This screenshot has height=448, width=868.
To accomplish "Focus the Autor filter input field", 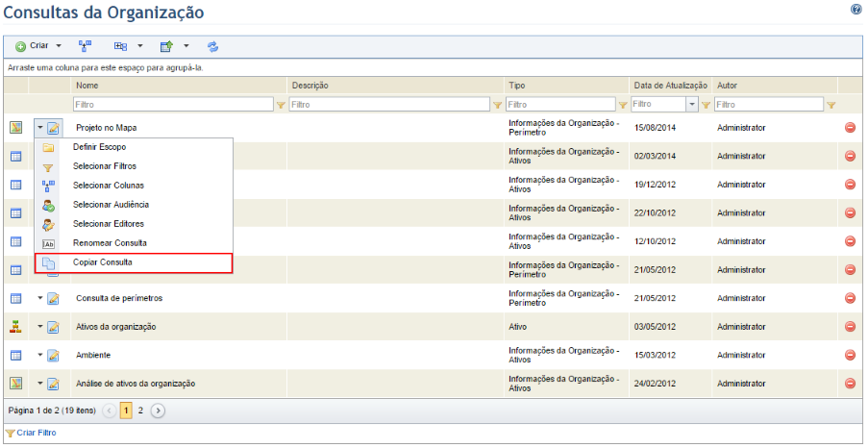I will [769, 104].
